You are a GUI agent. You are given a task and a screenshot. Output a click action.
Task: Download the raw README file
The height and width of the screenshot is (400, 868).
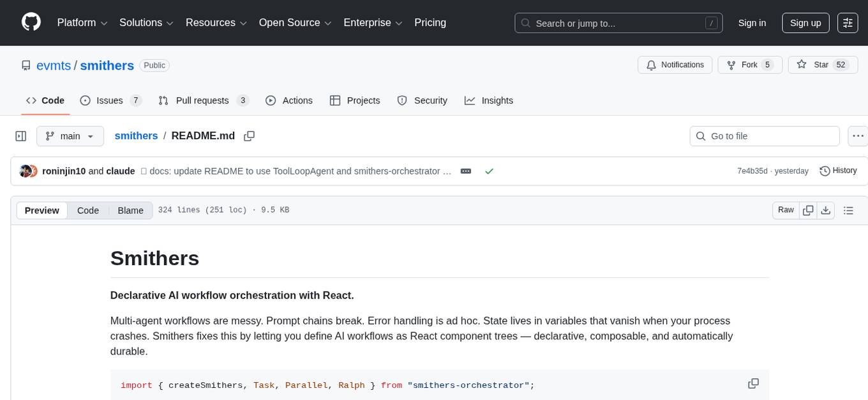click(825, 210)
